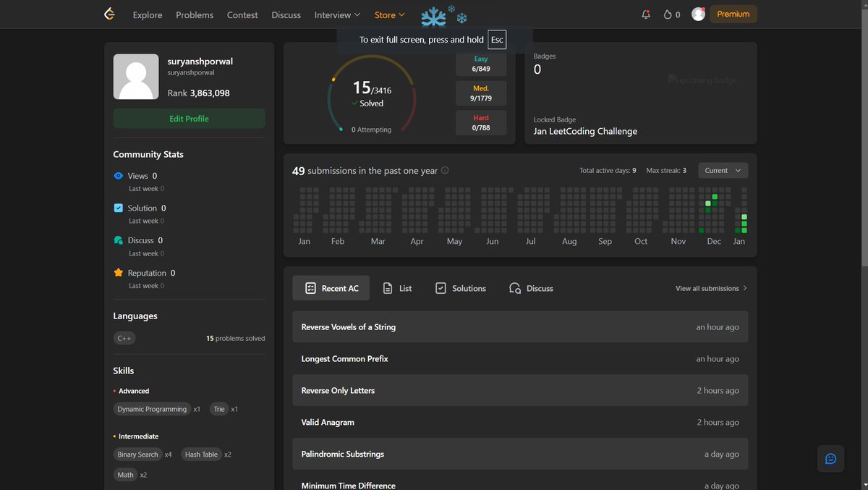Click the 15 problems solved text
This screenshot has height=490, width=868.
tap(236, 338)
